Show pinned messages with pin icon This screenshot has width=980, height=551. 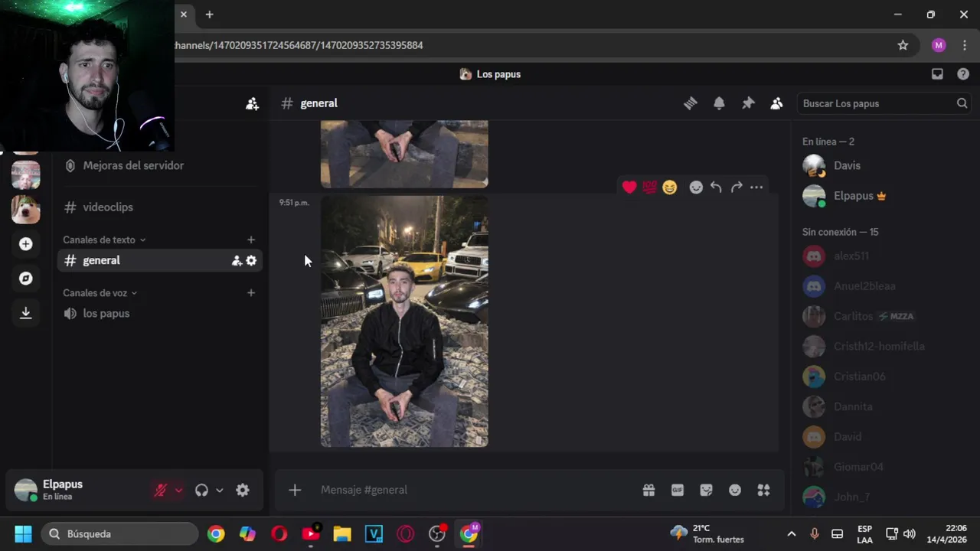748,103
